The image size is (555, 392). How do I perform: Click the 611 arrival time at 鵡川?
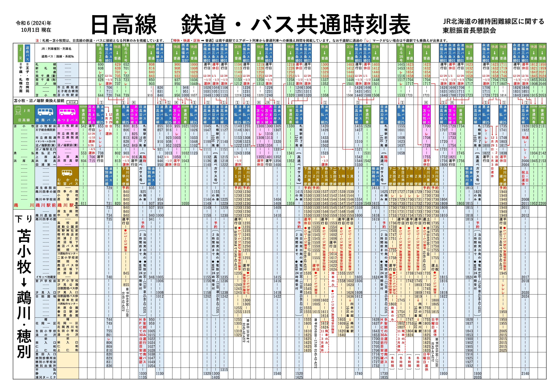[83, 203]
